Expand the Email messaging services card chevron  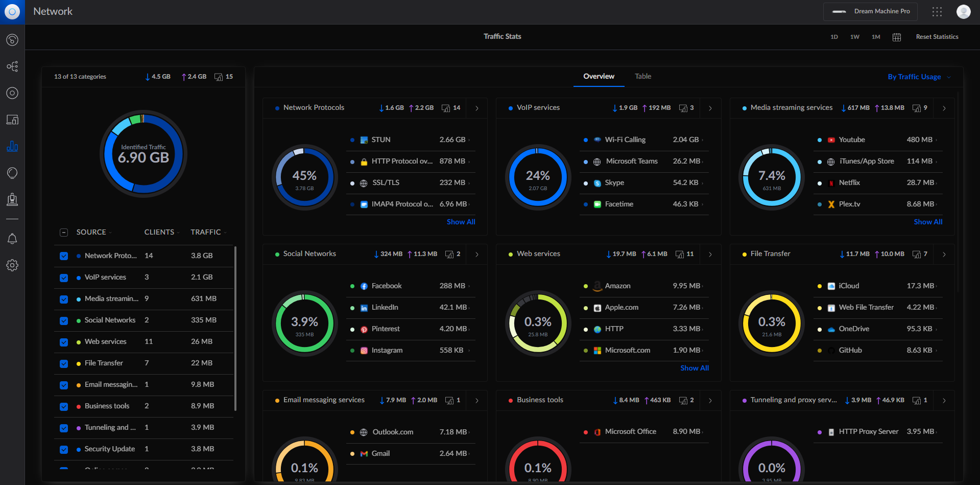coord(477,401)
